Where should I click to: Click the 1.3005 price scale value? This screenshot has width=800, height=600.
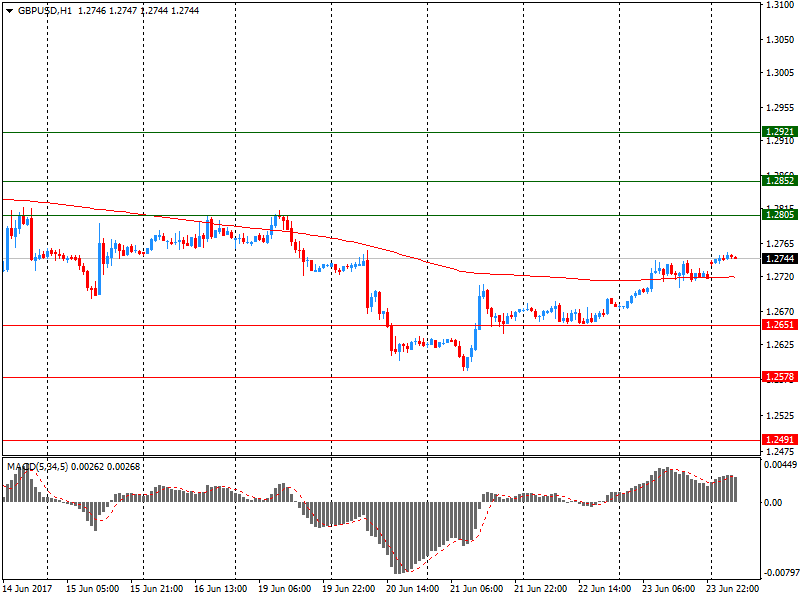click(780, 73)
